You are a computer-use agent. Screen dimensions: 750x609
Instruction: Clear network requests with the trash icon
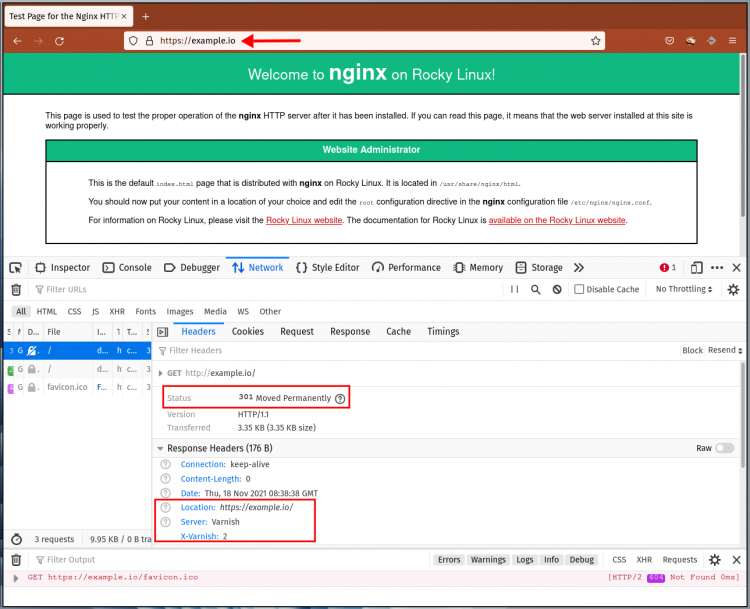(16, 289)
